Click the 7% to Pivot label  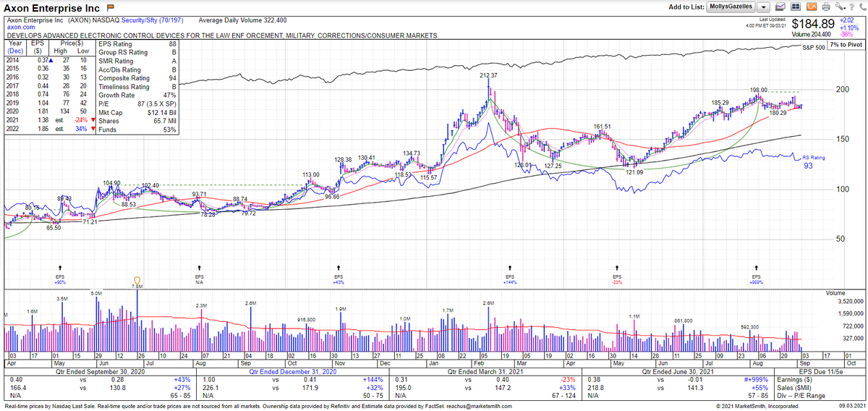pyautogui.click(x=846, y=46)
